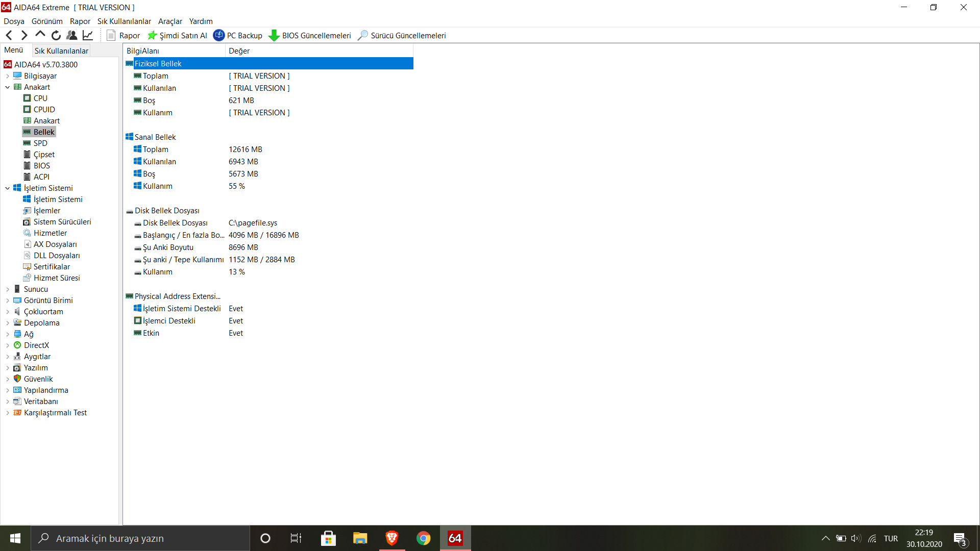Click the Rapor toolbar button
This screenshot has height=551, width=980.
click(x=124, y=35)
